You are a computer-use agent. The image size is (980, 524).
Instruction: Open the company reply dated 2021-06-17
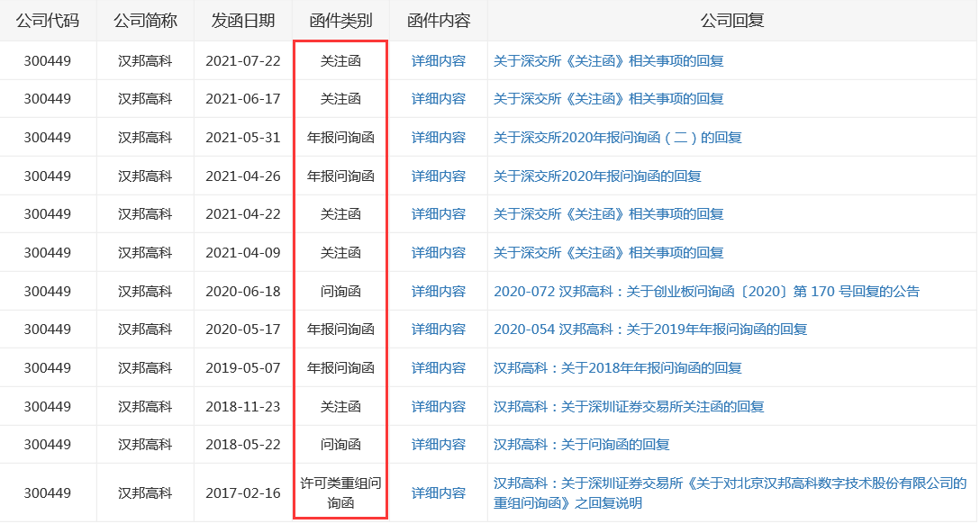(608, 99)
